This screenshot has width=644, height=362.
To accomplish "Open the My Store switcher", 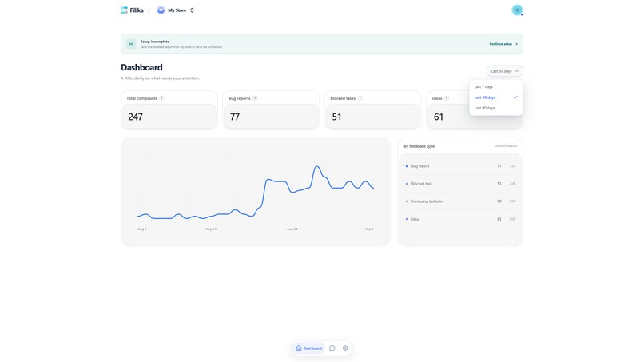I will [176, 10].
